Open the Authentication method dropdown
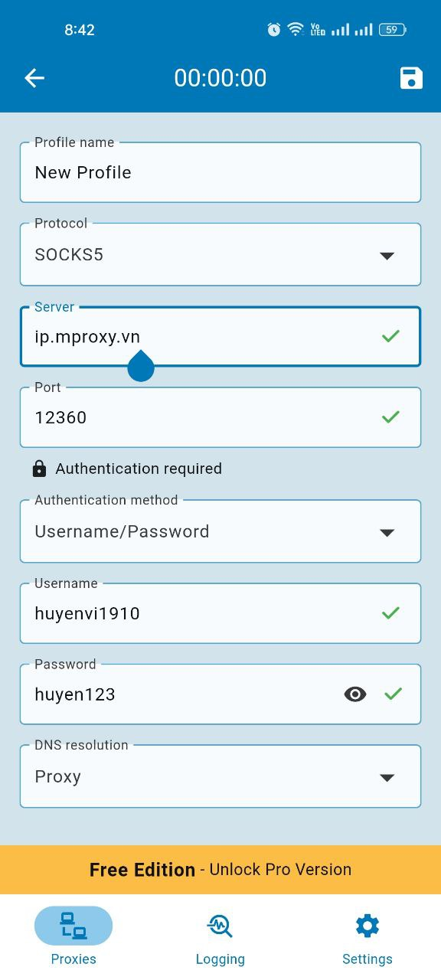Image resolution: width=441 pixels, height=980 pixels. click(x=220, y=531)
